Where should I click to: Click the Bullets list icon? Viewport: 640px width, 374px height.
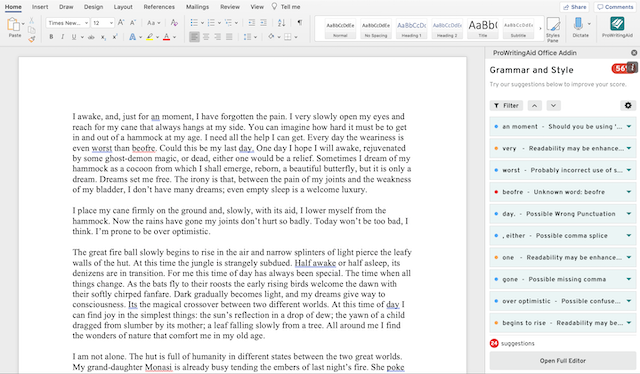coord(194,23)
